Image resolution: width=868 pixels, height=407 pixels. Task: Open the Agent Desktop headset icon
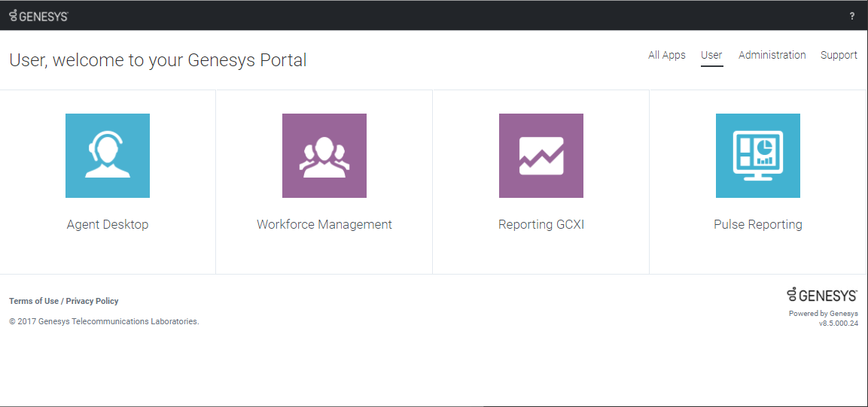[108, 156]
